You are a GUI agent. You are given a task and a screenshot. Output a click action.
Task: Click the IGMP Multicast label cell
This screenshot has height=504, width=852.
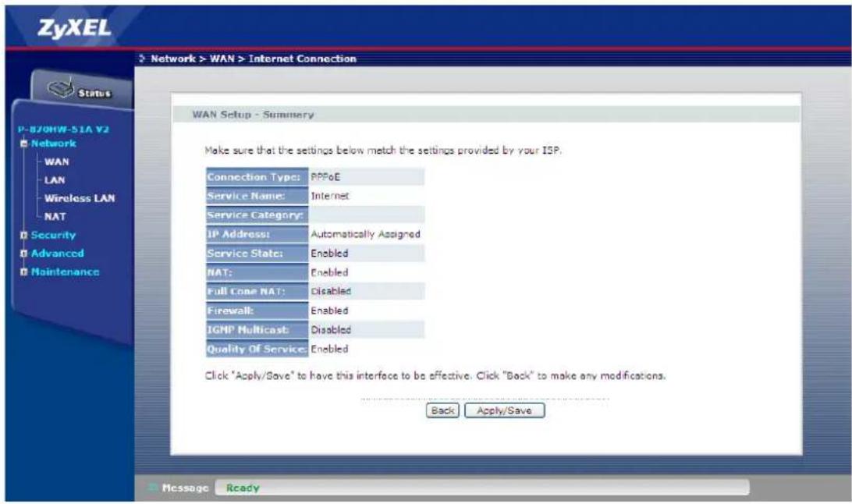[257, 330]
